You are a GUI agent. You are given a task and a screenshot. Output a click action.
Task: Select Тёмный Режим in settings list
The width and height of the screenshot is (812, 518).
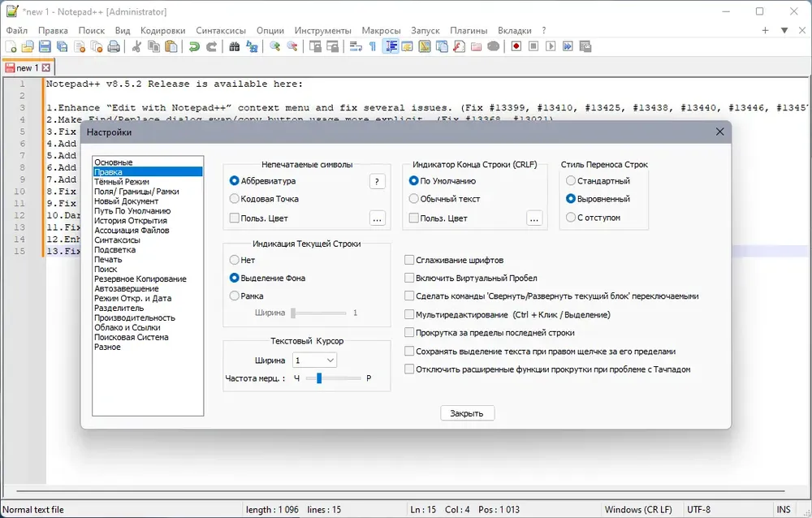(122, 182)
